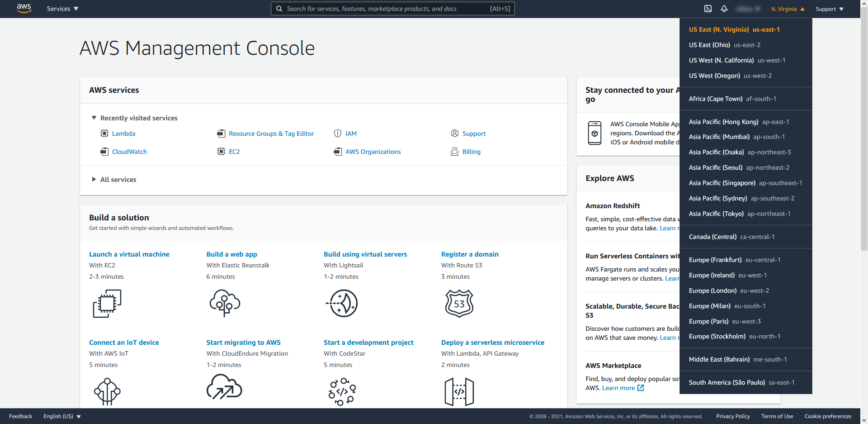Screen dimensions: 868x424
Task: Click the EC2 chip icon in recent services
Action: 221,152
